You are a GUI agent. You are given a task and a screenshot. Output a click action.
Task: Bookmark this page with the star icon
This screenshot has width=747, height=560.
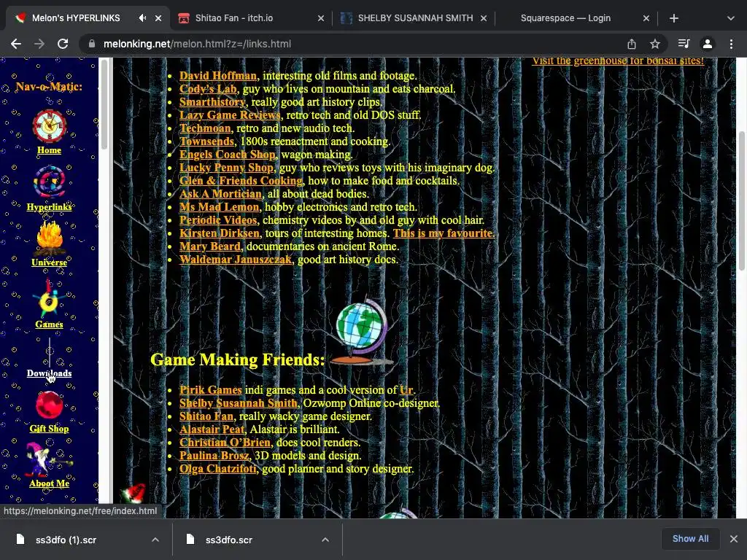click(655, 44)
